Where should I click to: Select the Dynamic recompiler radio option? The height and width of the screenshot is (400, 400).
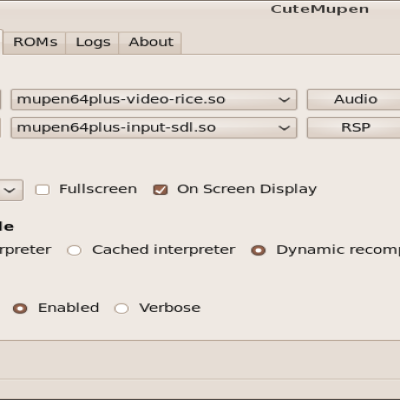point(258,250)
